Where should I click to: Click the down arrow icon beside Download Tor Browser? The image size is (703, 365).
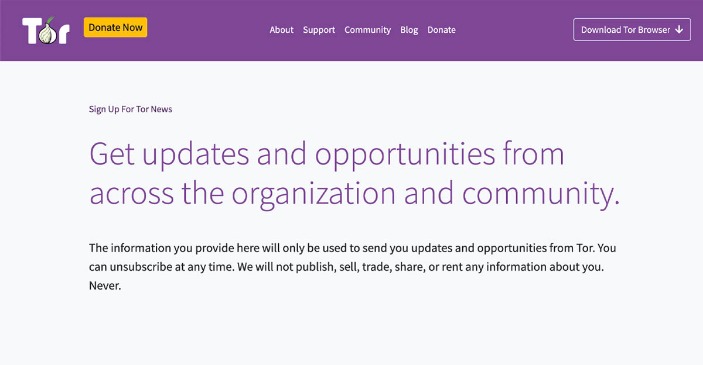click(679, 30)
